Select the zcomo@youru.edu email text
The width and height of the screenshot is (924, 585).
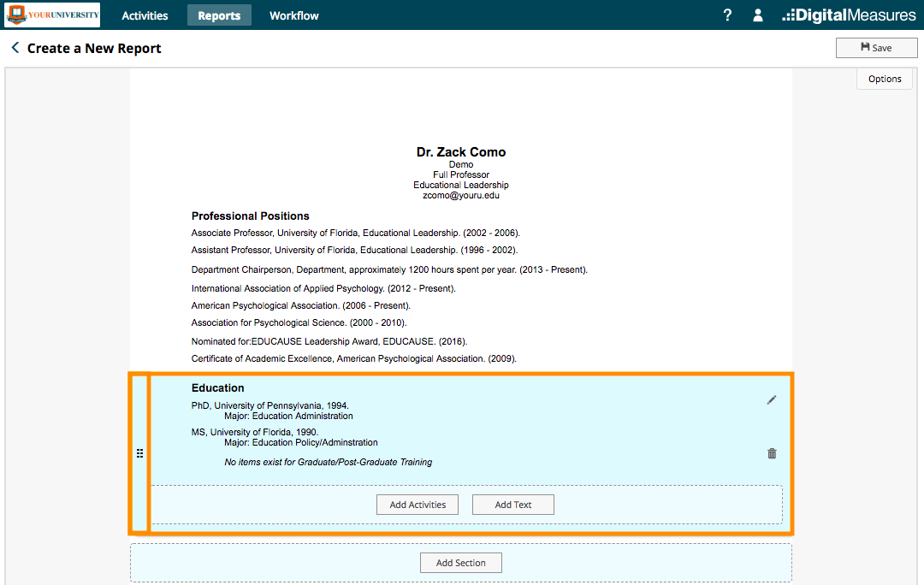[461, 196]
